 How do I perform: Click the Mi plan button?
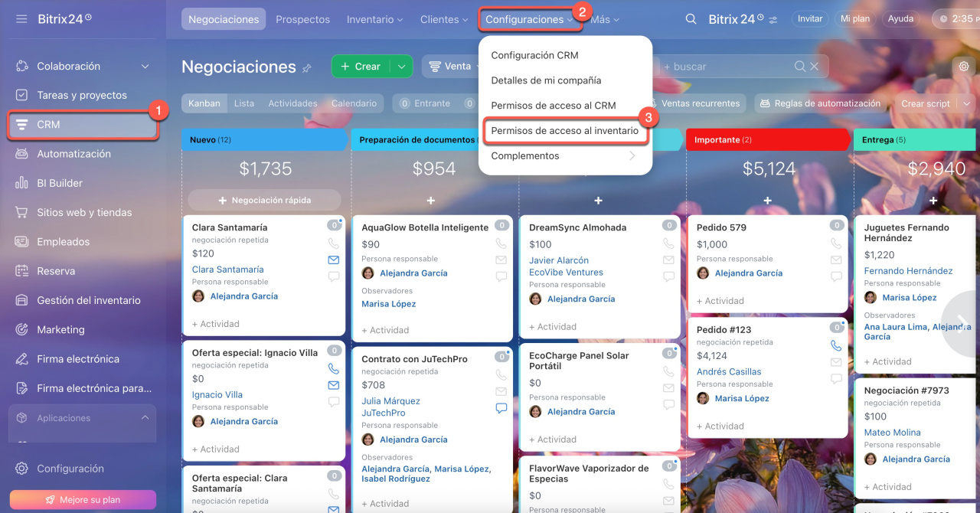(854, 18)
